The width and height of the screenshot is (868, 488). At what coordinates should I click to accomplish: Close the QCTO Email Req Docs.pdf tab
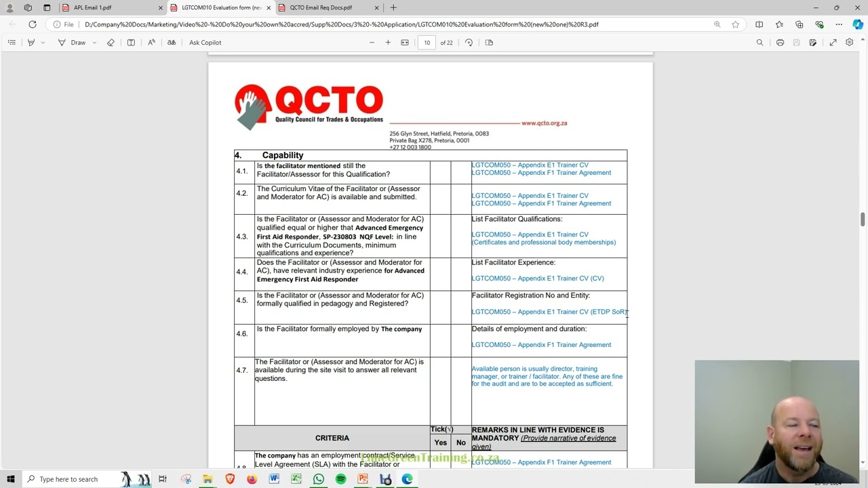(x=377, y=7)
